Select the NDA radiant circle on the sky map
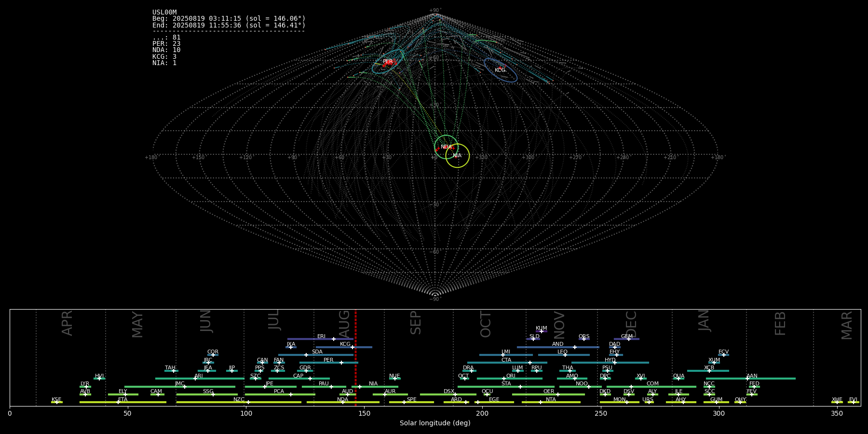Image resolution: width=868 pixels, height=434 pixels. pyautogui.click(x=446, y=147)
